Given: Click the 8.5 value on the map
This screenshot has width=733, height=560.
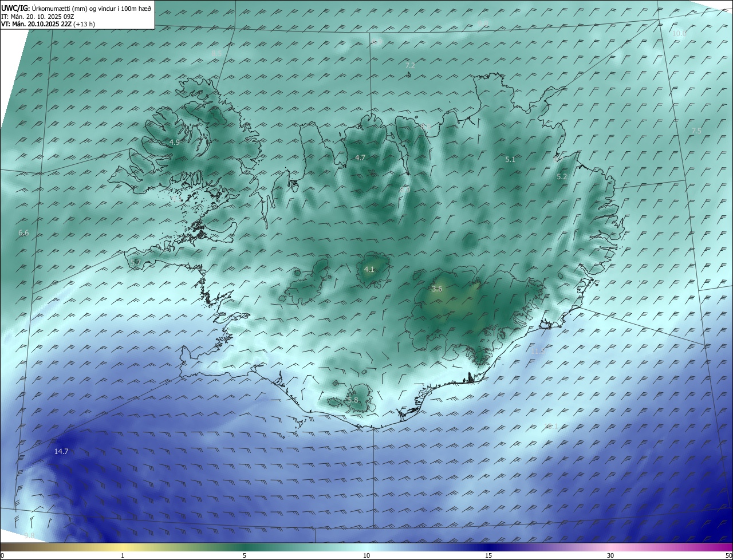Looking at the screenshot, I should click(216, 53).
